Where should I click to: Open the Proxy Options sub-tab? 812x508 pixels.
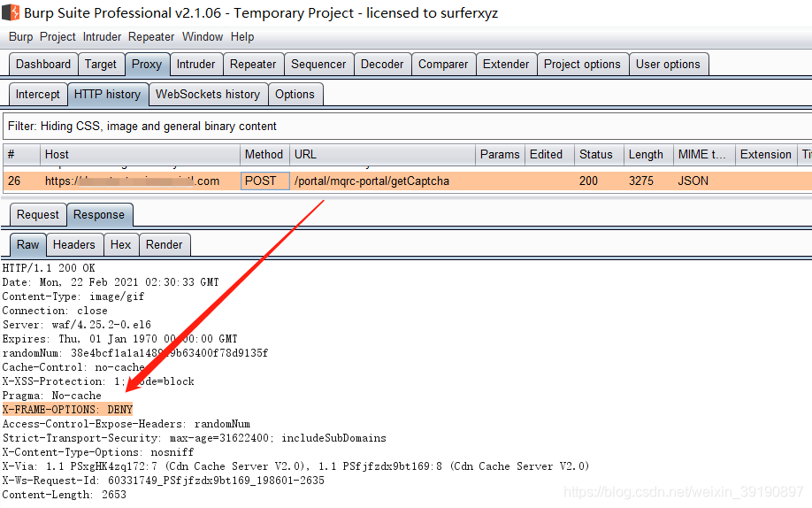295,95
